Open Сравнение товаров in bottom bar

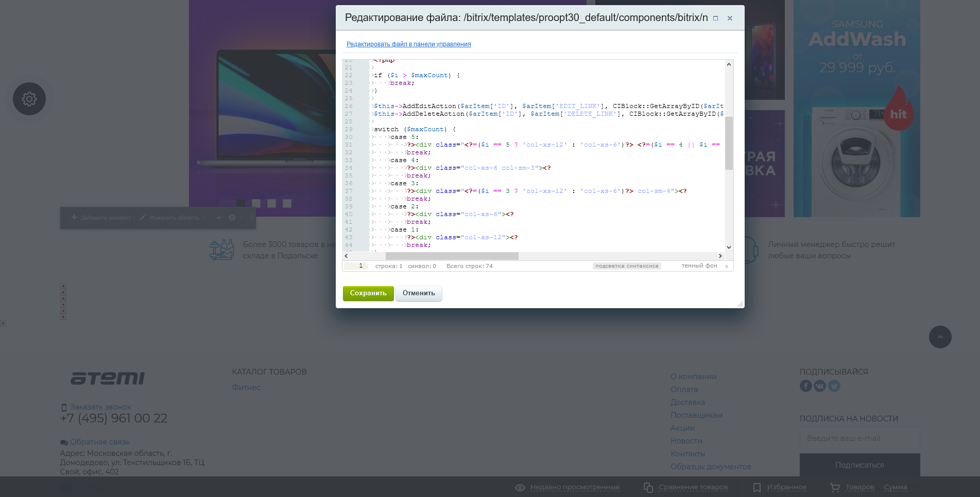(693, 487)
